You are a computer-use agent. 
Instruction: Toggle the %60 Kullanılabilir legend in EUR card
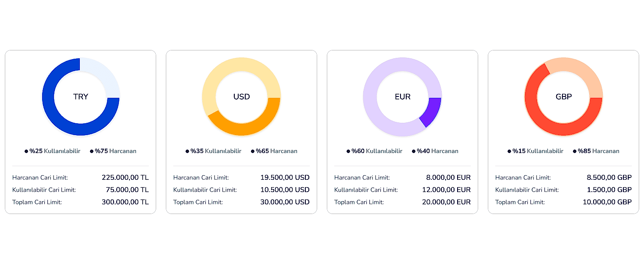[375, 151]
